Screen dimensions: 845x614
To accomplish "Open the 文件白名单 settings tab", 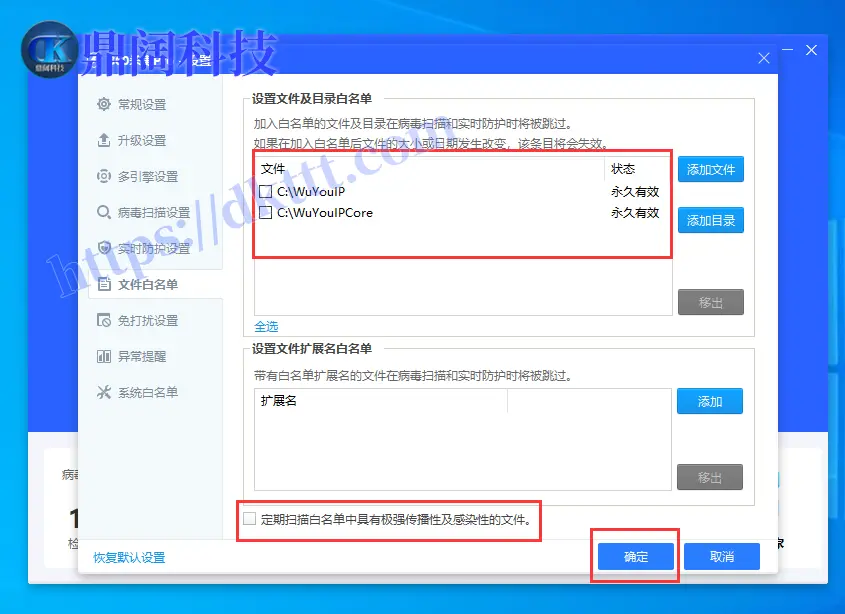I will click(x=148, y=284).
